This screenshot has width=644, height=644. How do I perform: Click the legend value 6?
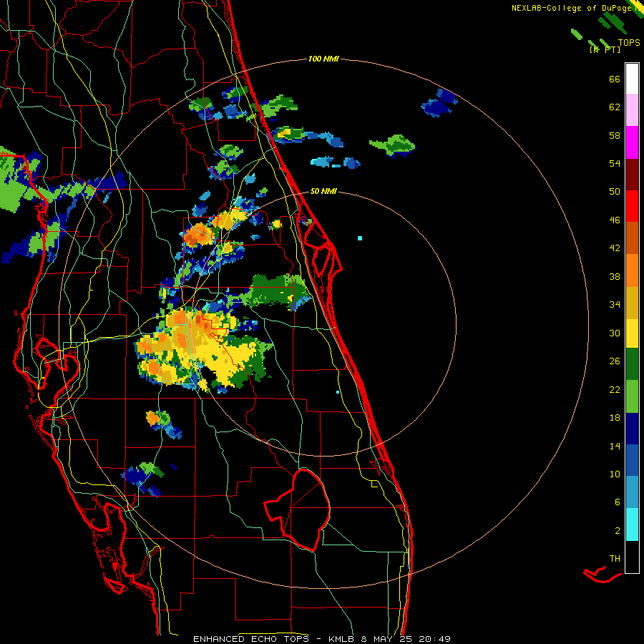pos(618,502)
